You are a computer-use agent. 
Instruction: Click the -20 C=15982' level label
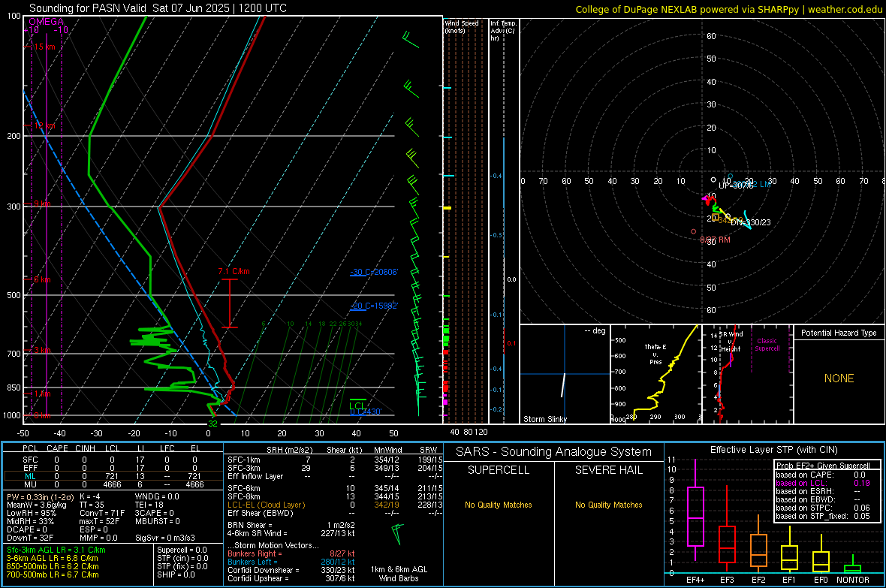(x=374, y=306)
